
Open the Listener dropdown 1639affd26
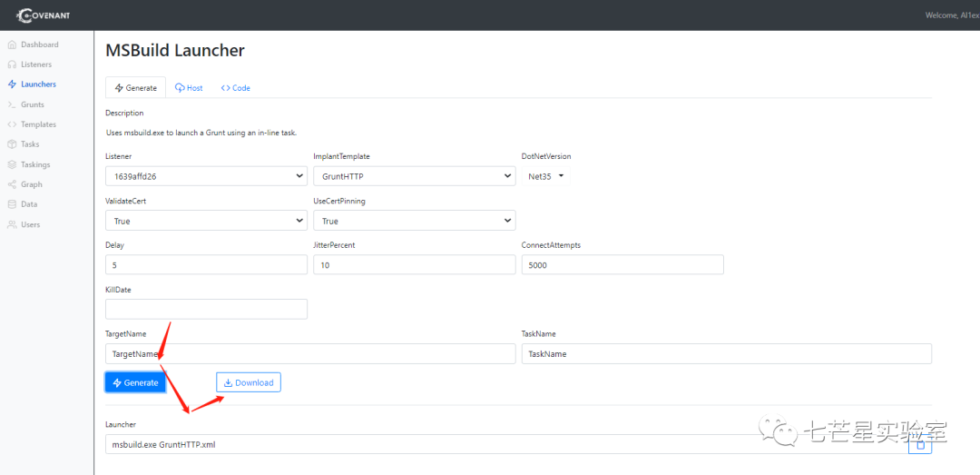click(x=206, y=176)
